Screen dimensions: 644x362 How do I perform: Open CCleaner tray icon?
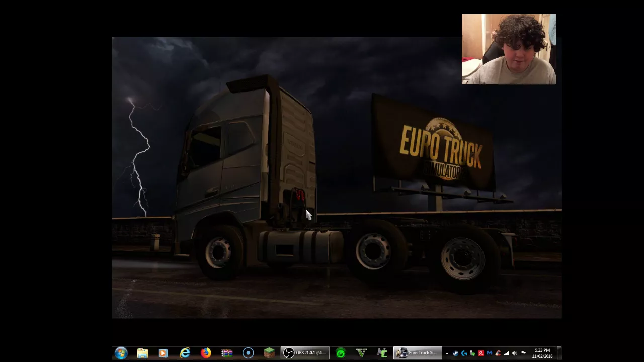click(498, 353)
